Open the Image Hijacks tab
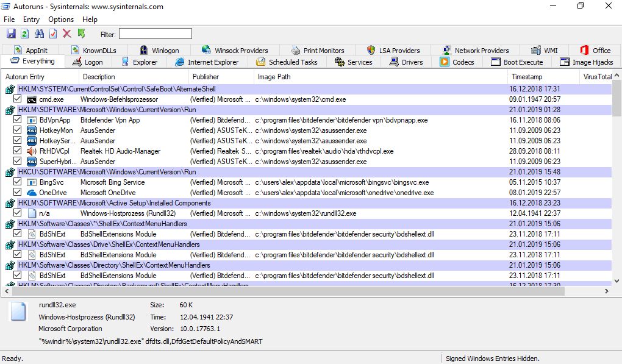 587,62
